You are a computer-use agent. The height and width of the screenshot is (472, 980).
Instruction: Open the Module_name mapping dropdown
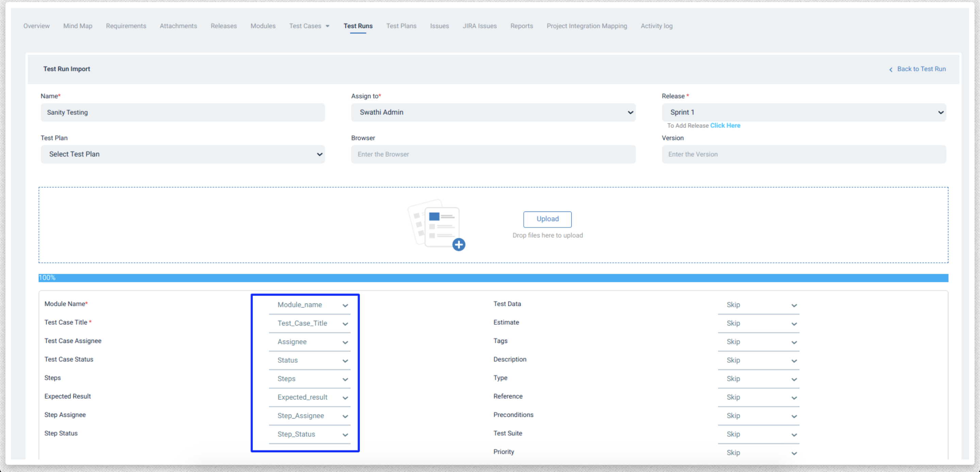tap(309, 305)
